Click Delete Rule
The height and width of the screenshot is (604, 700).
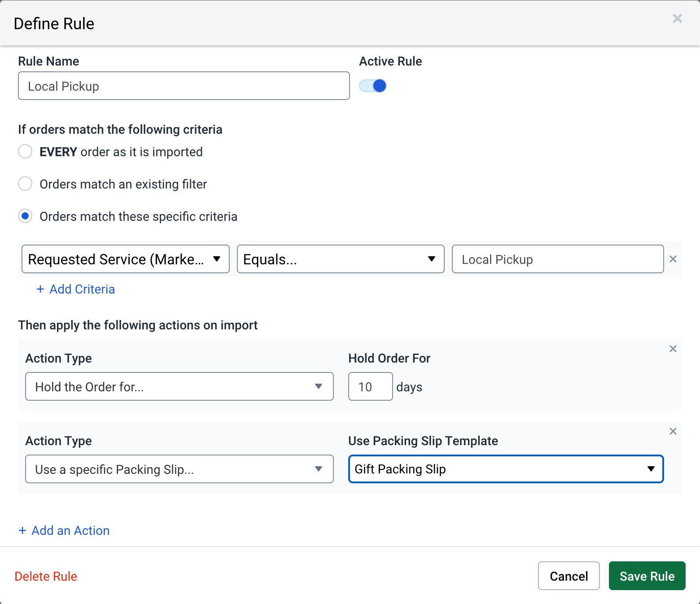[46, 576]
